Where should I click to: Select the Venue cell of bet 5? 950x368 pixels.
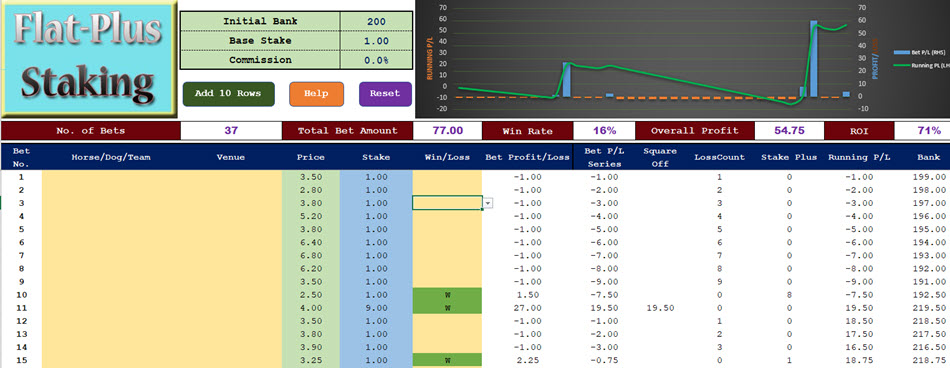230,229
